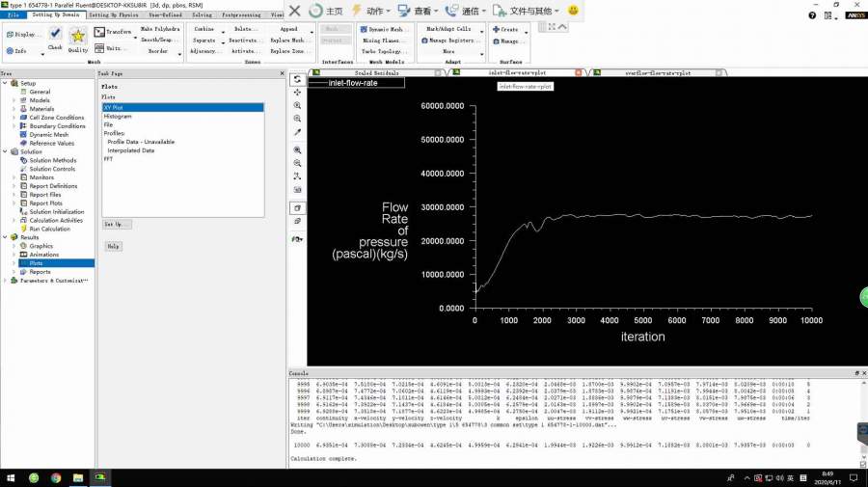The image size is (868, 487).
Task: Click the Transform mesh icon
Action: [x=100, y=31]
